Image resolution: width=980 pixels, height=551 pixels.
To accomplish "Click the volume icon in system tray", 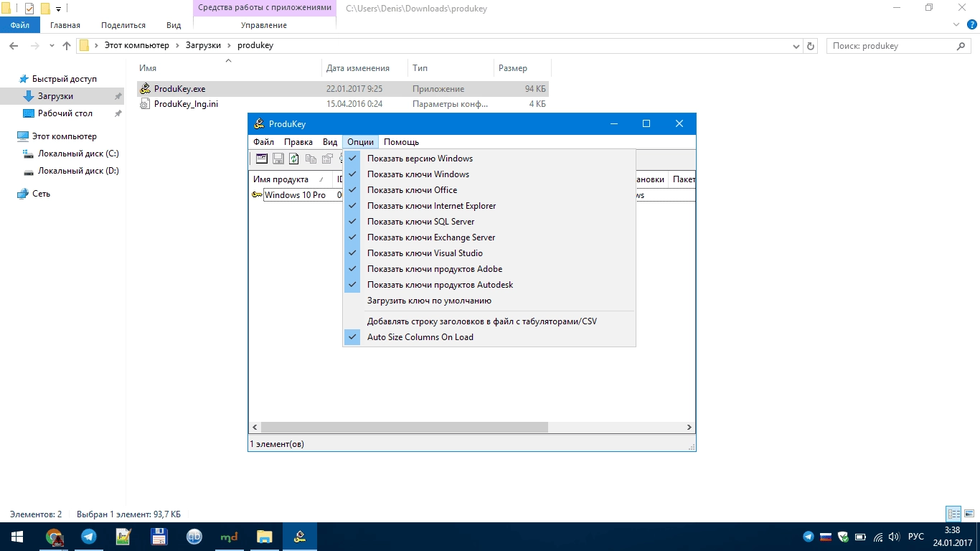I will (x=894, y=537).
